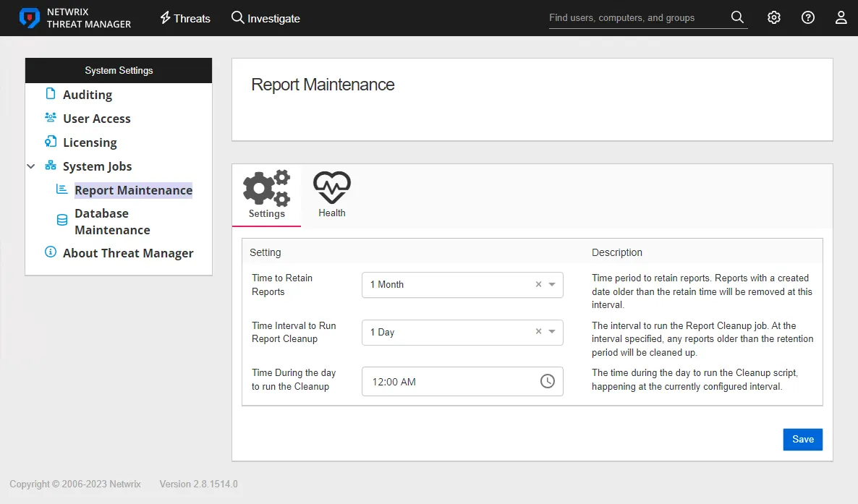
Task: Click the About Threat Manager info icon
Action: tap(51, 252)
